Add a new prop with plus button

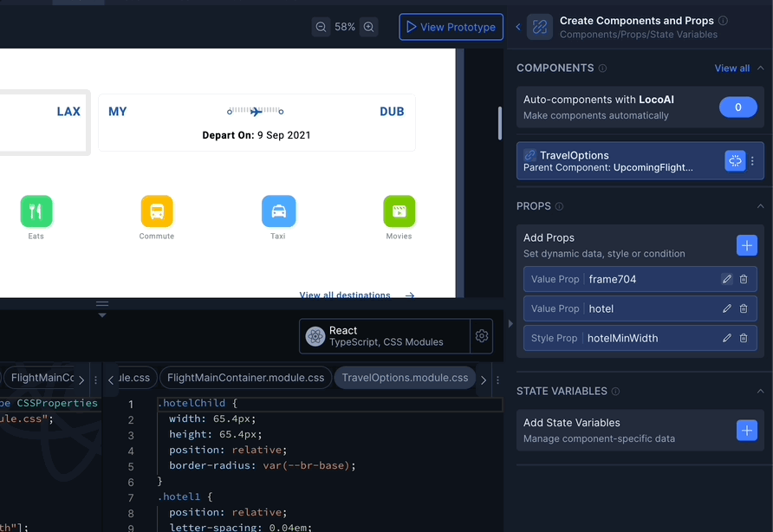(747, 245)
